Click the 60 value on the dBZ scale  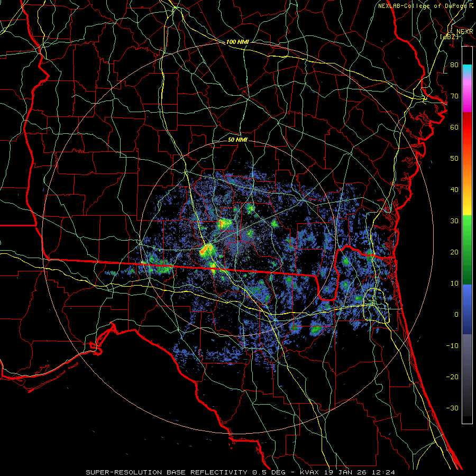[x=454, y=127]
